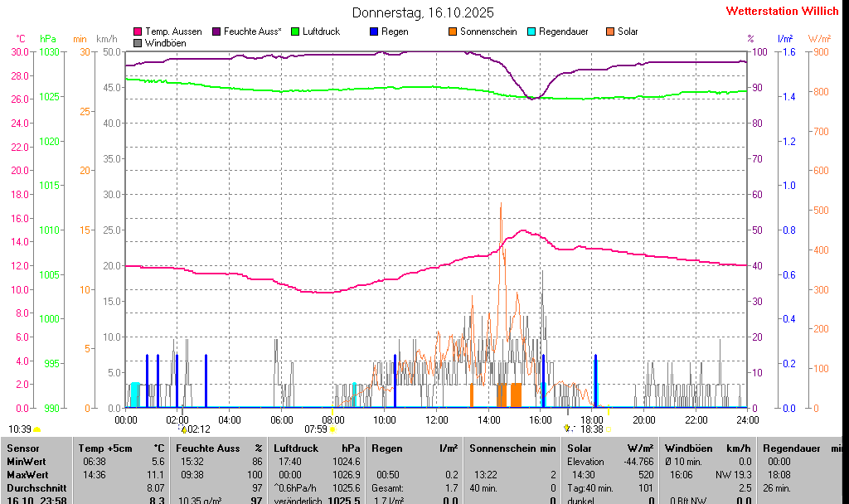849x504 pixels.
Task: Click the pink Temp. Aussen legend swatch
Action: click(138, 31)
